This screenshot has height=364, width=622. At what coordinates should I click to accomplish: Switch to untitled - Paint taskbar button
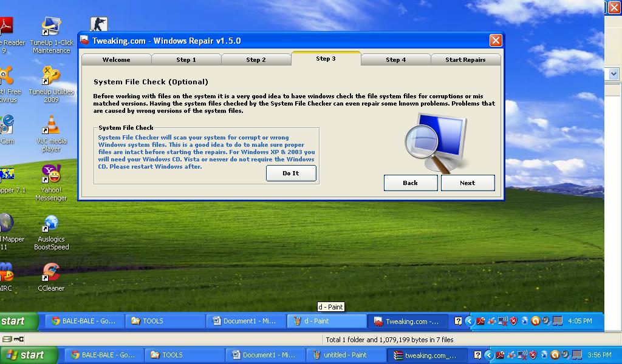click(x=345, y=355)
